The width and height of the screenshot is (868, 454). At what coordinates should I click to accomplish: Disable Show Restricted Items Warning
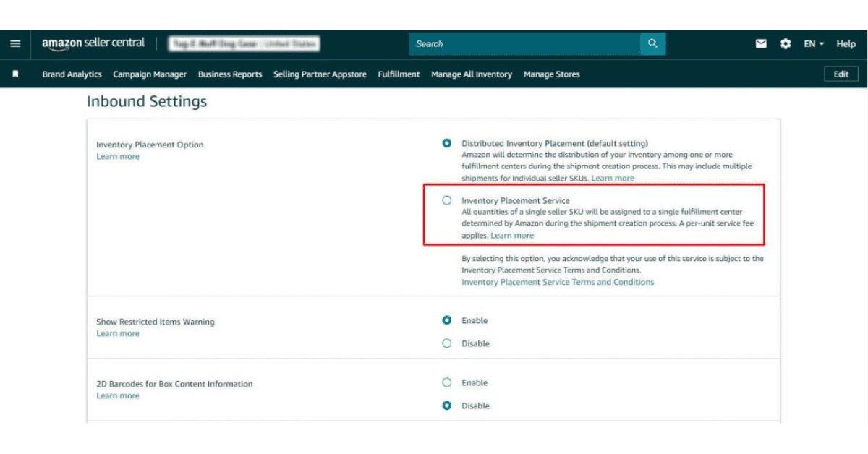click(x=446, y=343)
